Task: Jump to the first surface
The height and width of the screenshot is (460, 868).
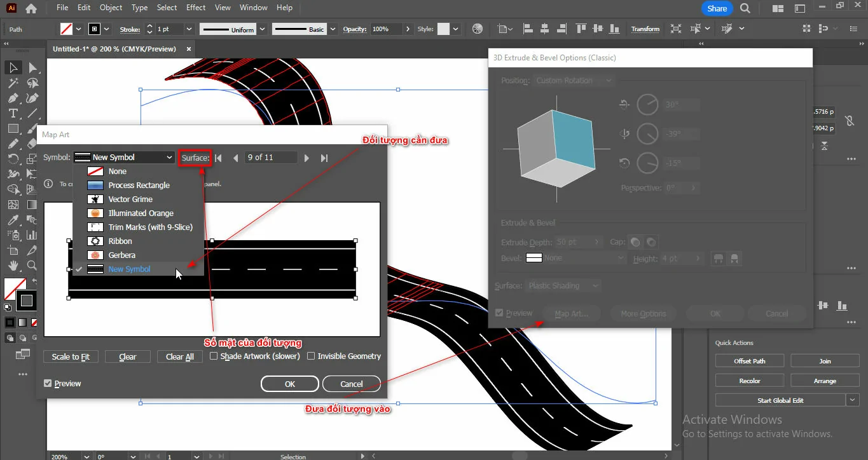Action: pyautogui.click(x=218, y=158)
